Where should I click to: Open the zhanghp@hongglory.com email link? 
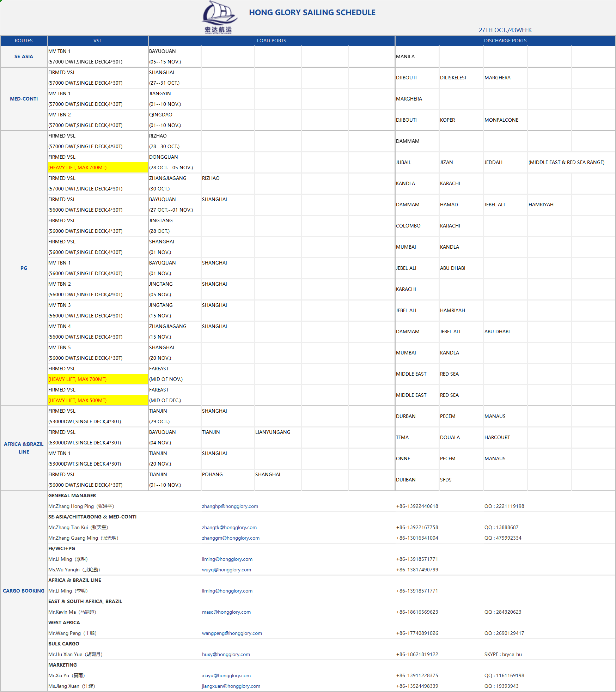click(230, 506)
